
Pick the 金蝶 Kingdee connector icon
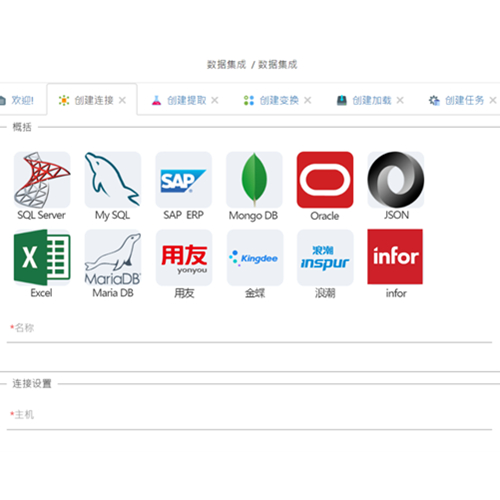coord(255,257)
